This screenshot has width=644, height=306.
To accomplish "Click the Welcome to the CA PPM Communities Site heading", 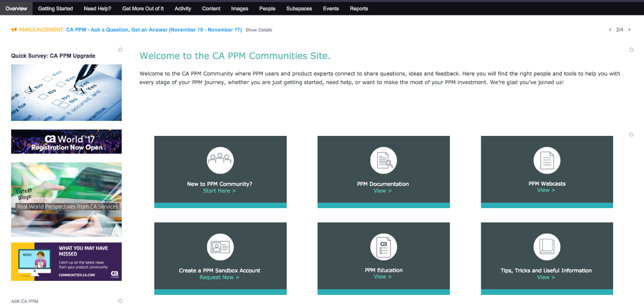I will click(x=235, y=56).
